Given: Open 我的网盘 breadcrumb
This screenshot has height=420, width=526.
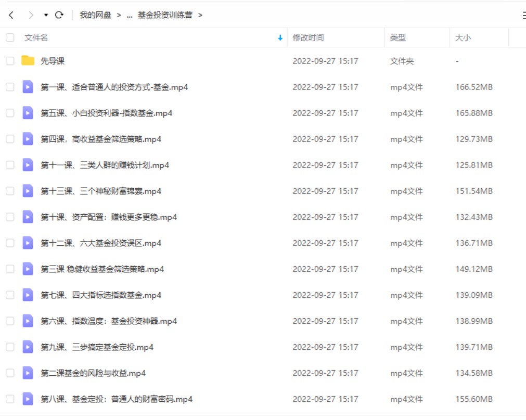Looking at the screenshot, I should click(95, 15).
